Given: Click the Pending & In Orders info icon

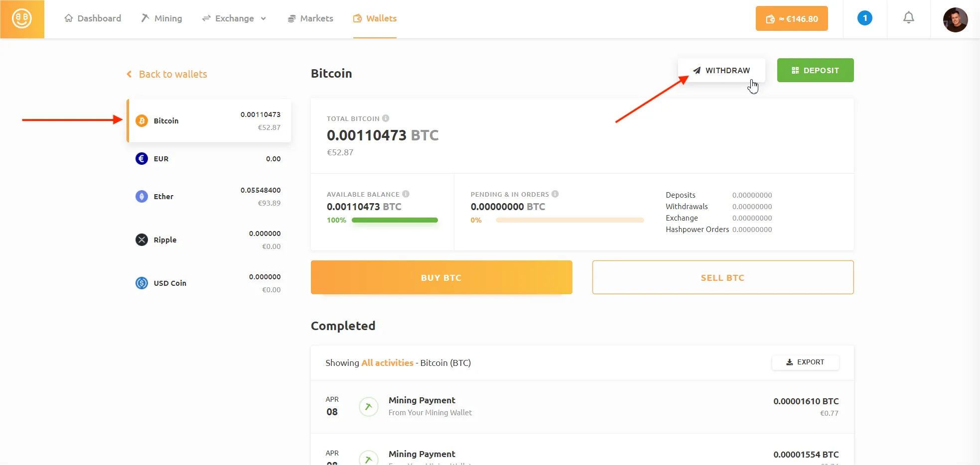Looking at the screenshot, I should (555, 194).
